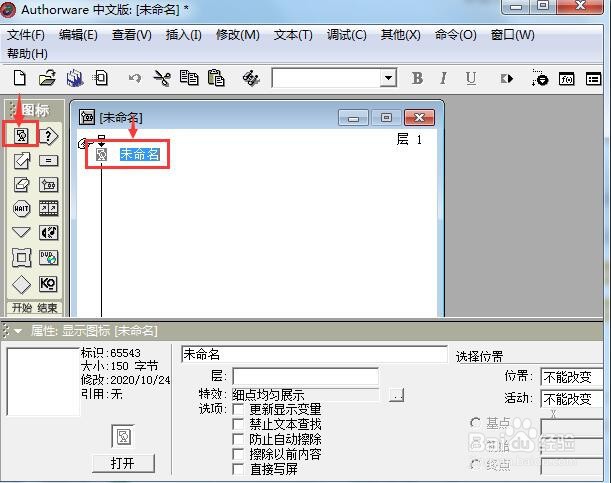Select the WAIT icon in palette
611x483 pixels.
click(x=21, y=208)
